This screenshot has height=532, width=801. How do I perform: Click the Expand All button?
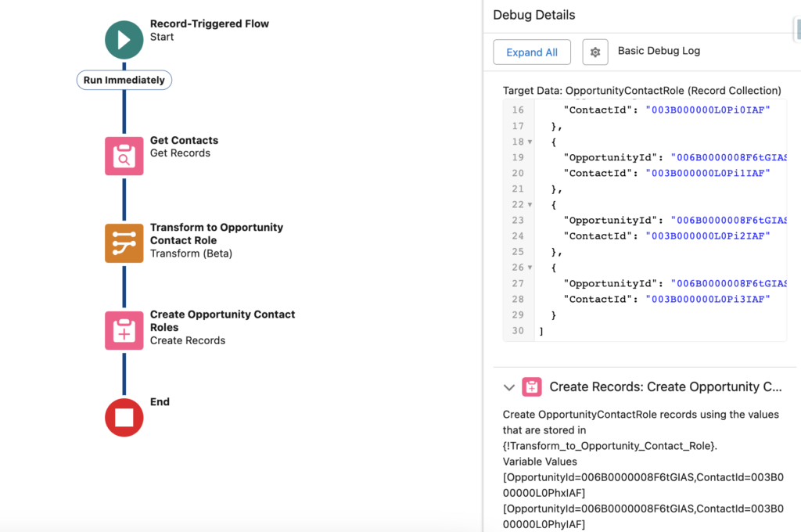click(532, 52)
